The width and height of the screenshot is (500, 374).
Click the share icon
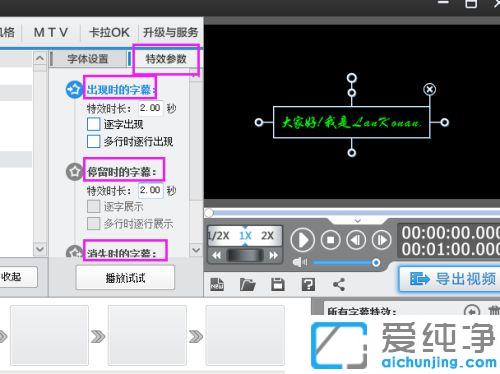point(339,284)
